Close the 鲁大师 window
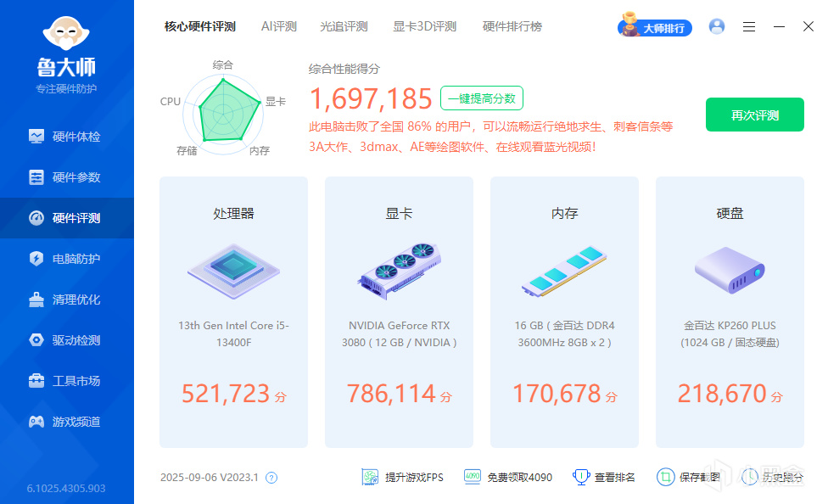This screenshot has height=504, width=828. click(808, 26)
